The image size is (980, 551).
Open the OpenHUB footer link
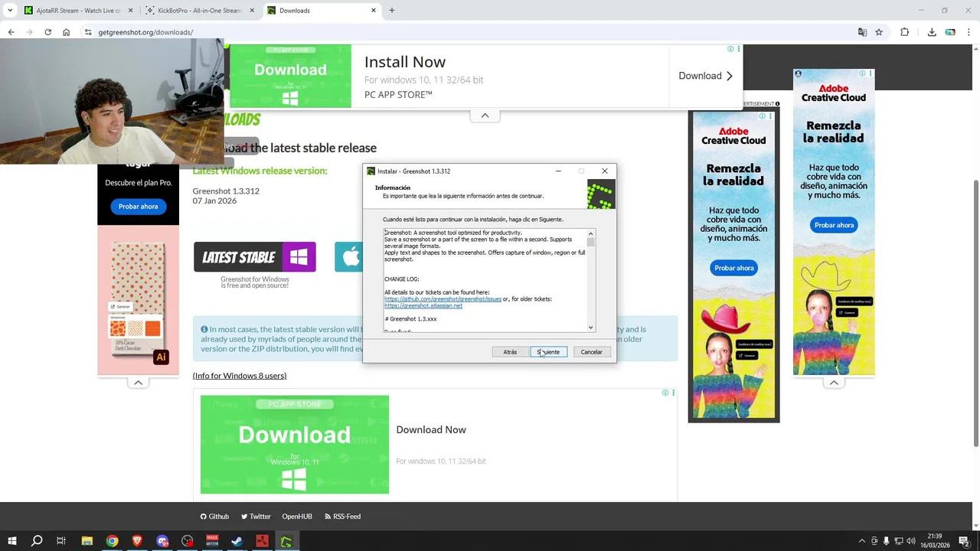click(297, 517)
